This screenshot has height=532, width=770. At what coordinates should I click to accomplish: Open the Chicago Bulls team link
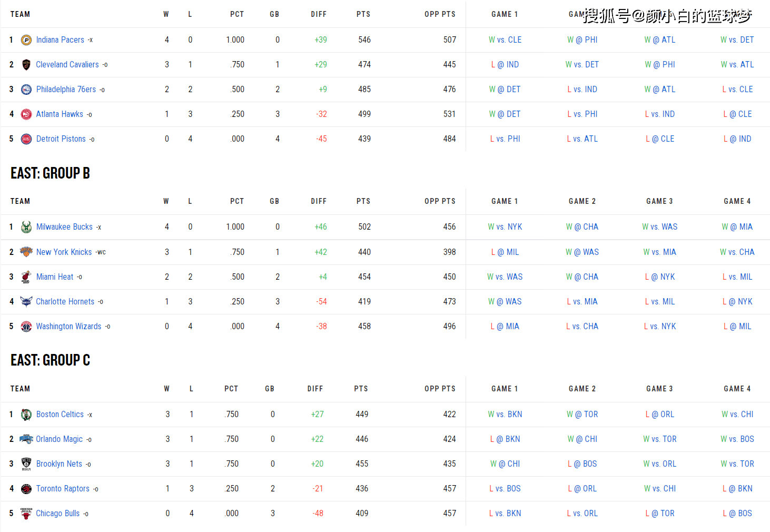tap(58, 514)
